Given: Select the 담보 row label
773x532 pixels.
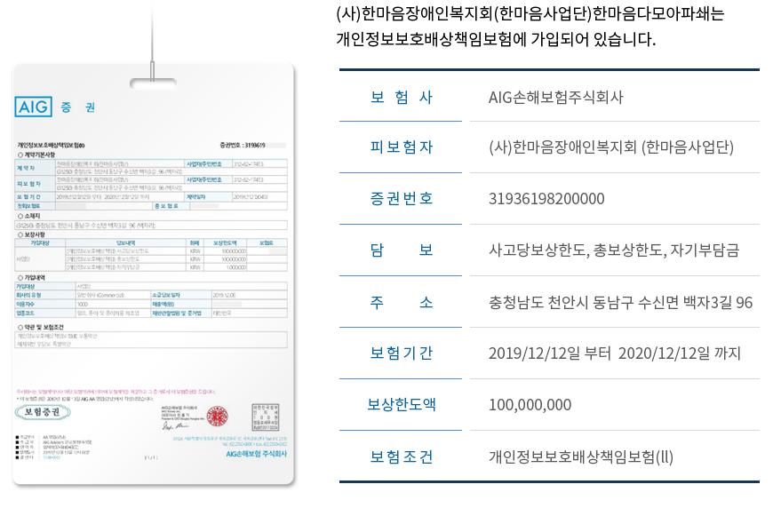Looking at the screenshot, I should [x=401, y=250].
